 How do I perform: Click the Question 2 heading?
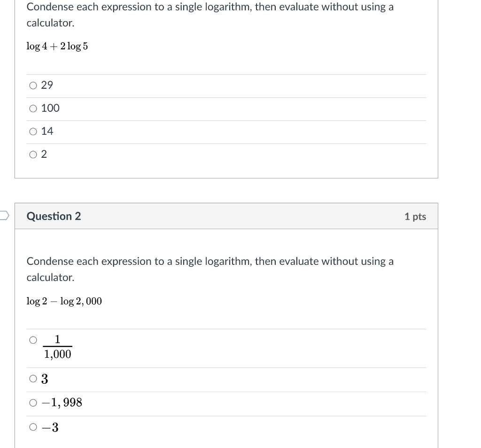[x=53, y=216]
